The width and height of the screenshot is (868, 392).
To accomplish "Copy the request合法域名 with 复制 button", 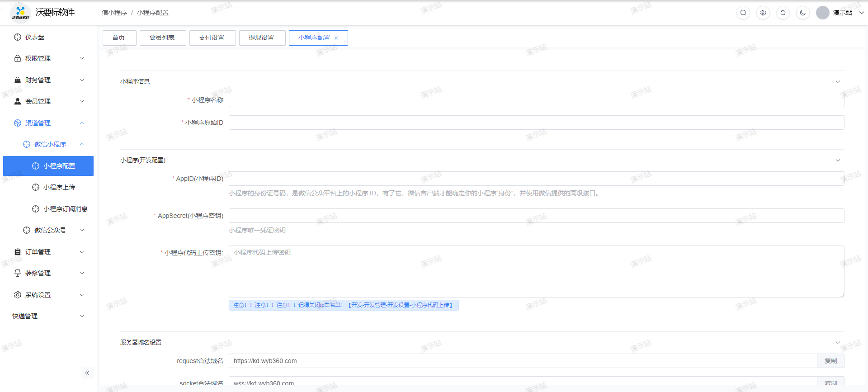I will (830, 361).
